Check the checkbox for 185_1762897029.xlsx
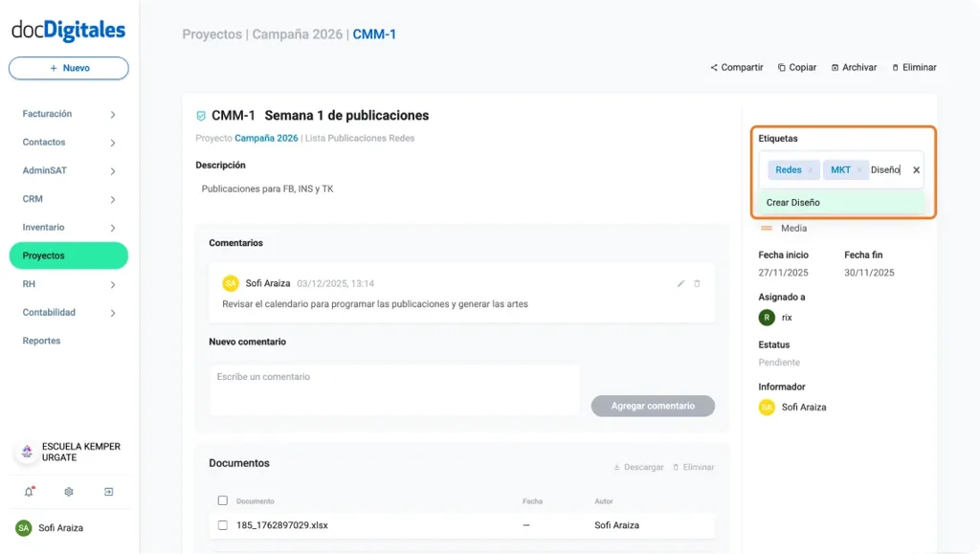This screenshot has height=554, width=980. 223,524
